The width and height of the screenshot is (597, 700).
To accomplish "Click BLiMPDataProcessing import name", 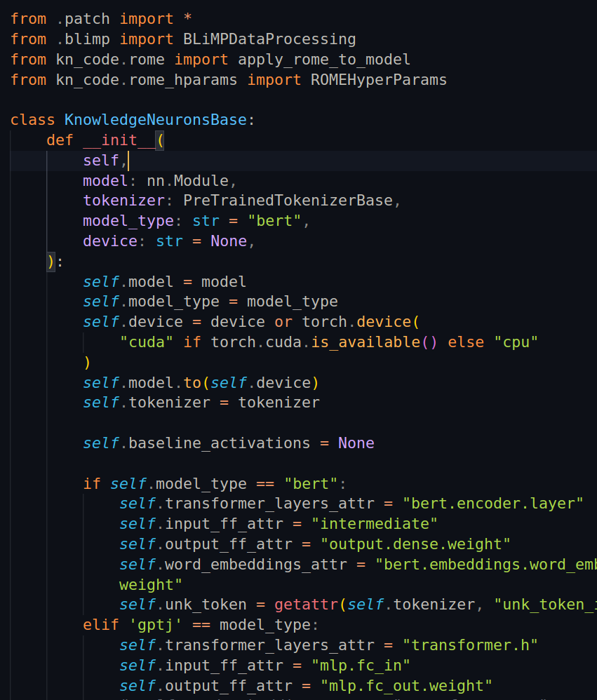I will click(x=269, y=39).
